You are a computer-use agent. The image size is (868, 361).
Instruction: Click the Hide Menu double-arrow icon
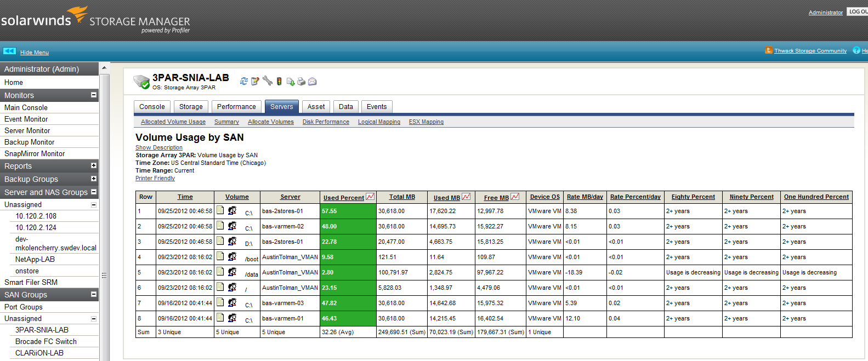(9, 51)
